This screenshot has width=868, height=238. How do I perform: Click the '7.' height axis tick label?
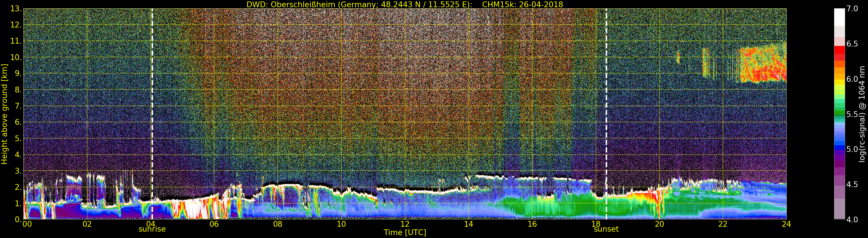(18, 106)
